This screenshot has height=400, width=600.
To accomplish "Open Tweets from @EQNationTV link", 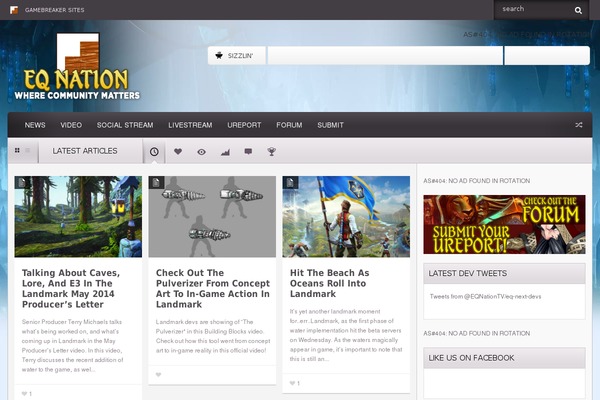I will 485,296.
